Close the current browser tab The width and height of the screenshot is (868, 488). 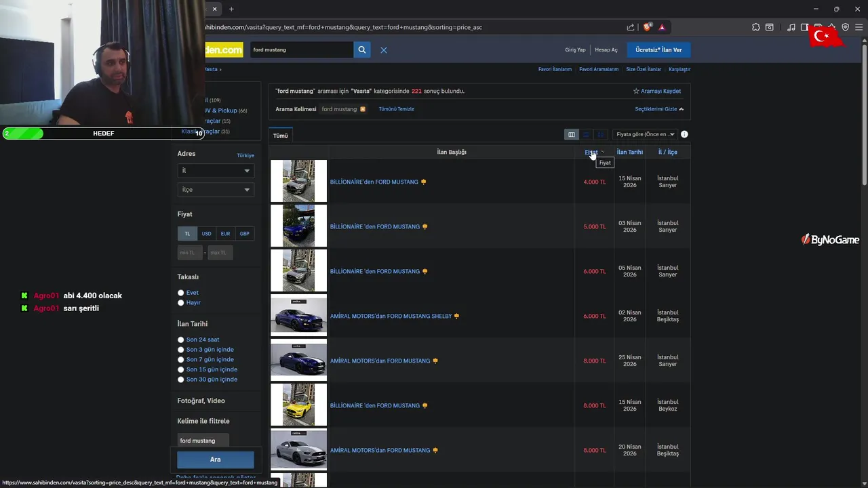[x=214, y=9]
